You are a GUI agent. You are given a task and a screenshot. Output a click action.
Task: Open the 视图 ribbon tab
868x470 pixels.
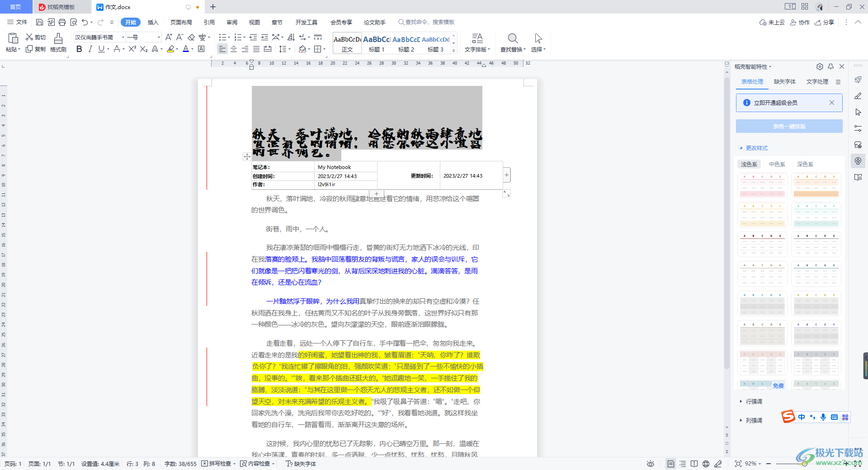255,22
